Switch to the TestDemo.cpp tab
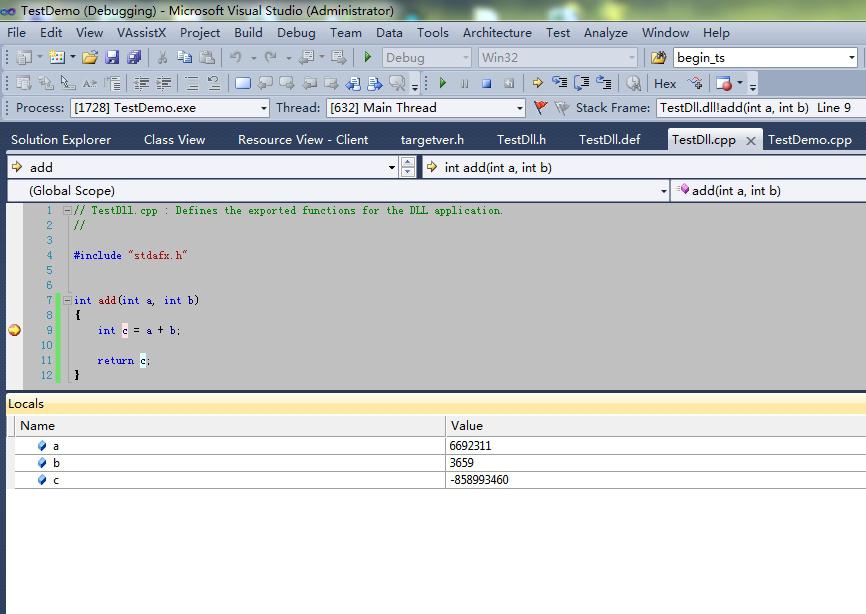866x614 pixels. [810, 140]
